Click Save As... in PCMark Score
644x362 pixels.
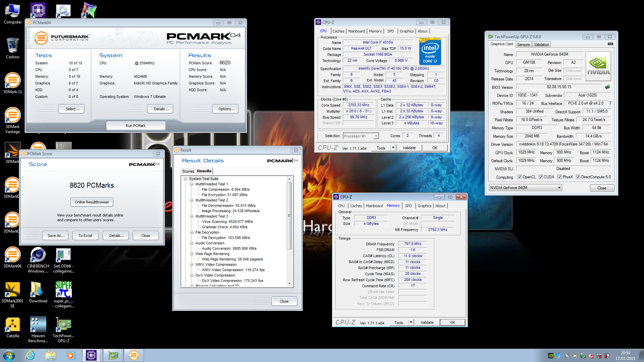[x=56, y=236]
